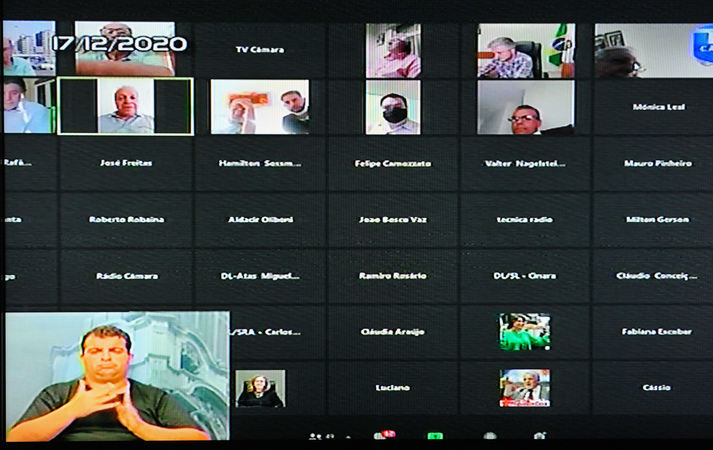Click video of man in glasses beside Mônica Leal
Image resolution: width=713 pixels, height=450 pixels.
526,107
